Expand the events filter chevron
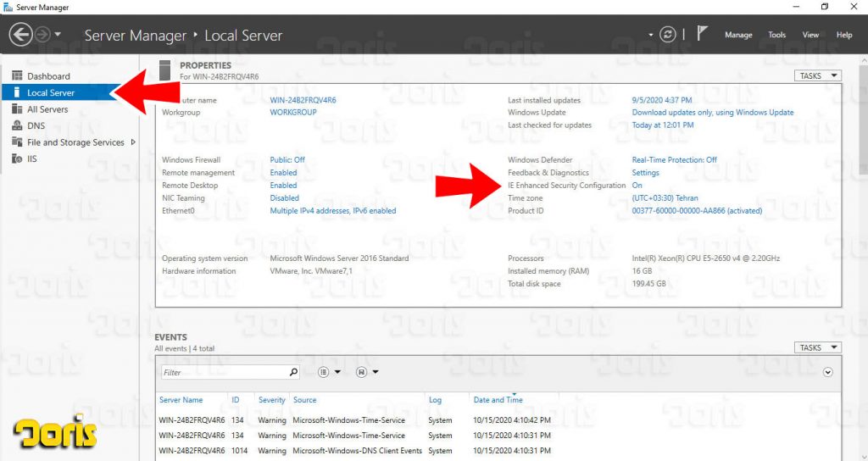Viewport: 868px width, 461px height. [827, 372]
